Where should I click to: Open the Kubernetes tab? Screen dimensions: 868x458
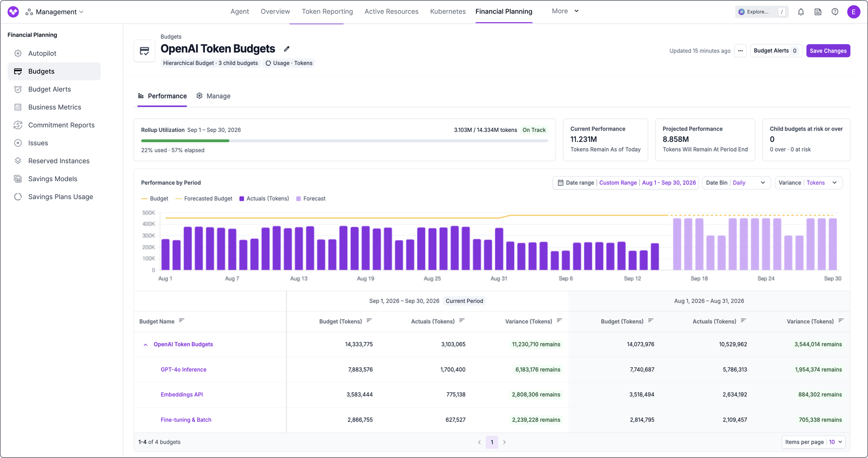tap(448, 11)
